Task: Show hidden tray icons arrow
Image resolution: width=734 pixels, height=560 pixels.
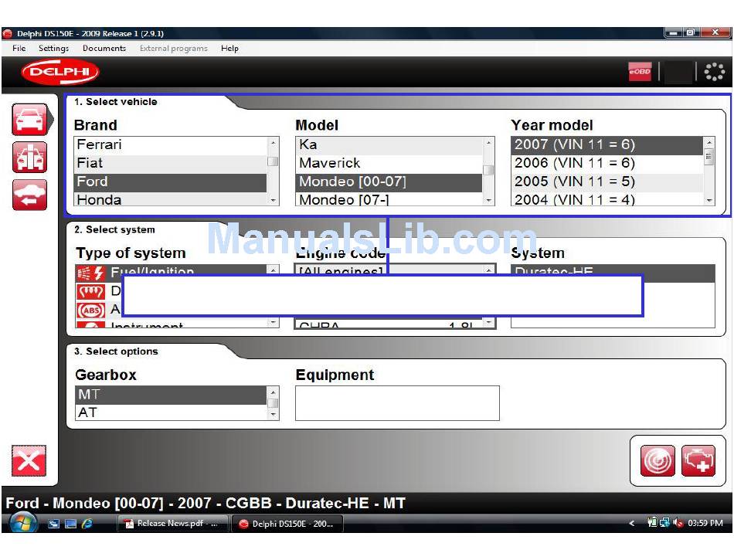Action: 632,523
